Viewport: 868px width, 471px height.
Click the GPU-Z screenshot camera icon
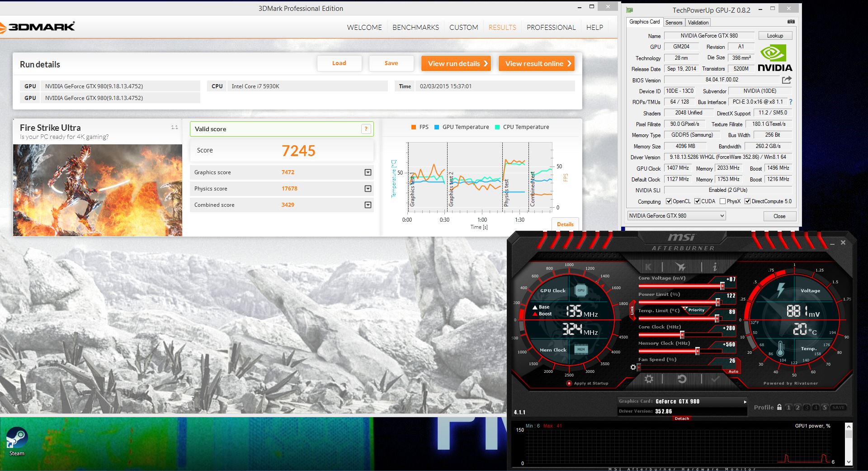click(791, 22)
